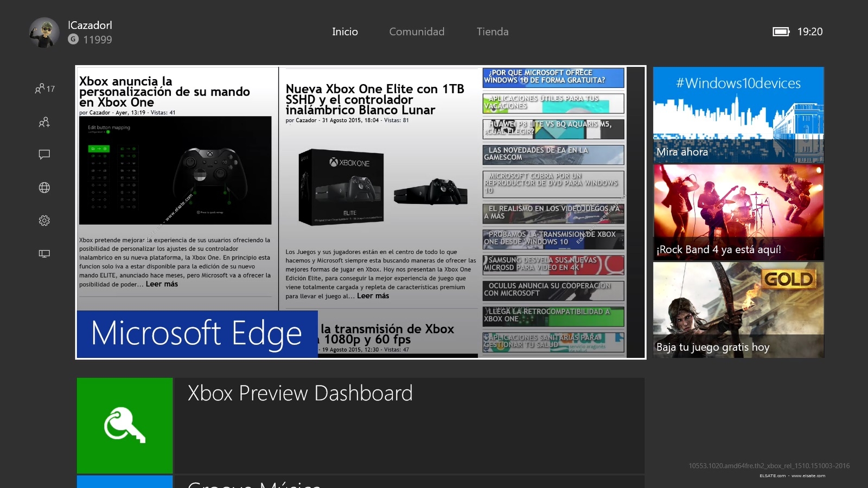Screen dimensions: 868x488
Task: Open Microsoft cobra por un reproductor de DVD banner
Action: 553,184
